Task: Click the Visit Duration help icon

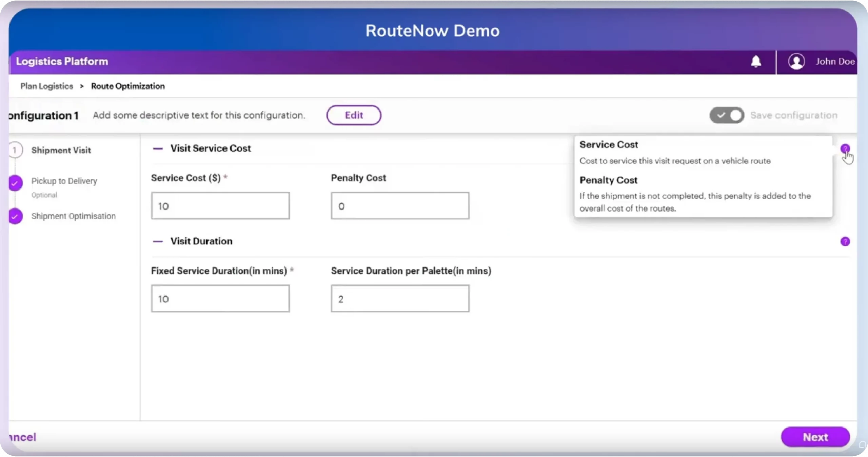Action: 845,241
